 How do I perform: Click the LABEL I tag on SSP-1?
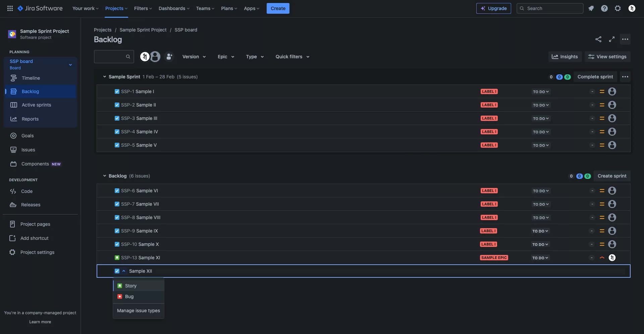(x=489, y=91)
